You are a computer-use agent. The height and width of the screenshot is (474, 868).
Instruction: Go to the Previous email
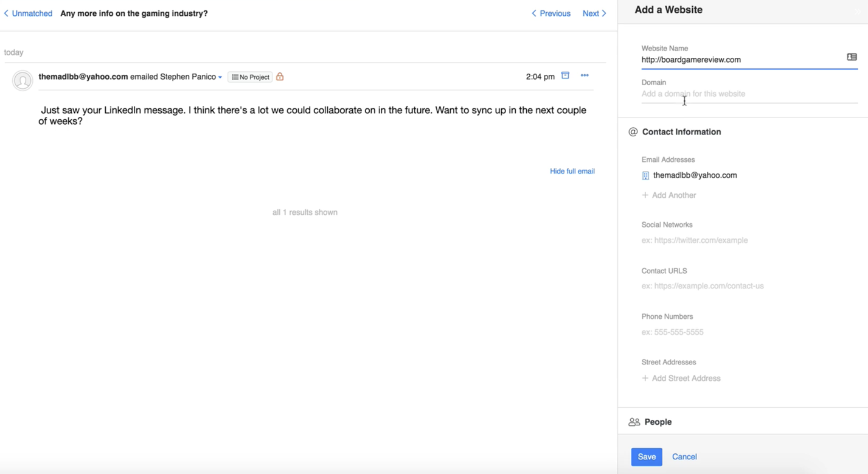551,13
